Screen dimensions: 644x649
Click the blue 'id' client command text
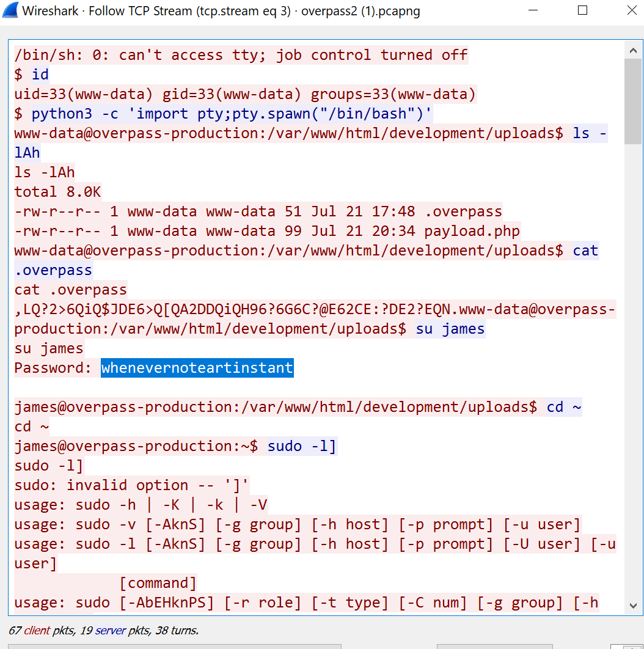pyautogui.click(x=40, y=74)
